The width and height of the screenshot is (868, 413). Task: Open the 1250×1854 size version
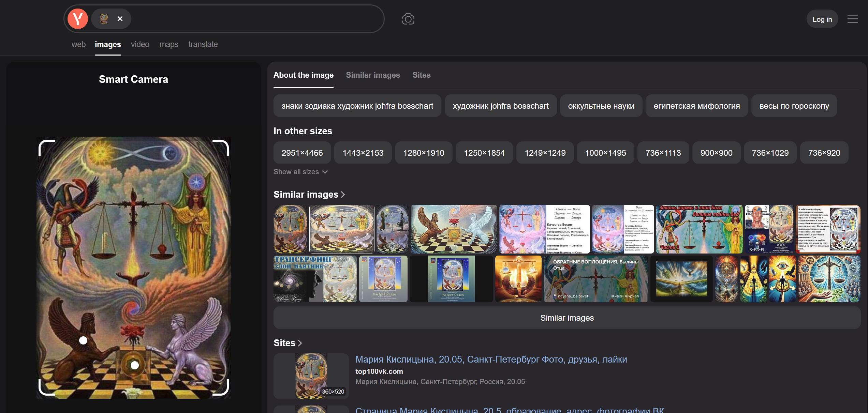[x=484, y=153]
